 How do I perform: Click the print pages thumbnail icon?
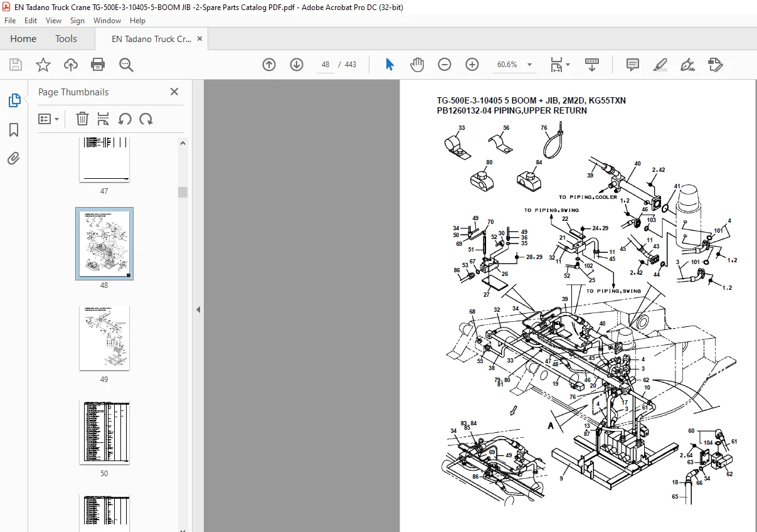(103, 119)
